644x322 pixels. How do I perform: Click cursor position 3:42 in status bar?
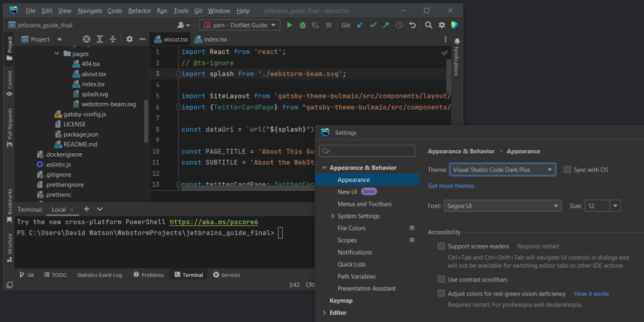click(x=294, y=285)
